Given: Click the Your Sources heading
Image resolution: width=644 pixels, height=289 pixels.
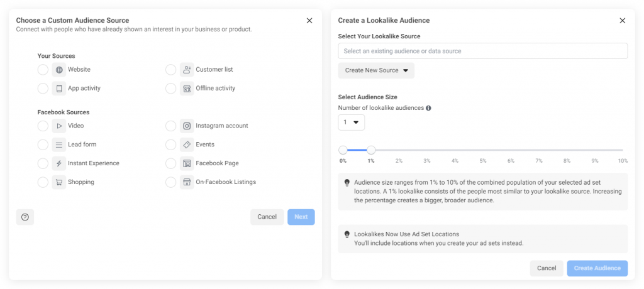Looking at the screenshot, I should point(56,56).
